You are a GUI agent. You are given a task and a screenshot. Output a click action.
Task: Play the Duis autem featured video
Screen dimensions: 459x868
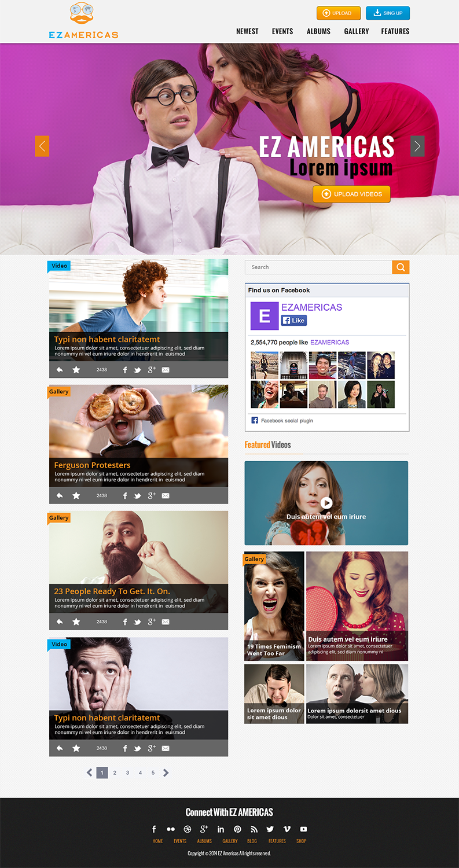point(326,503)
